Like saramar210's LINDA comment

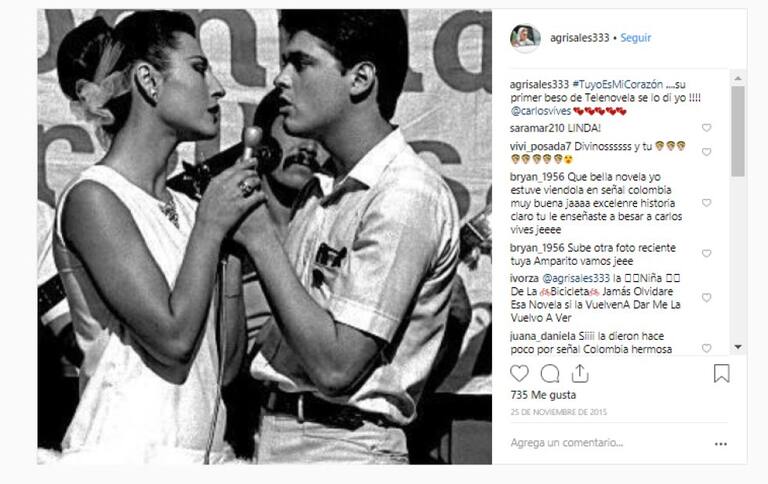click(x=706, y=128)
